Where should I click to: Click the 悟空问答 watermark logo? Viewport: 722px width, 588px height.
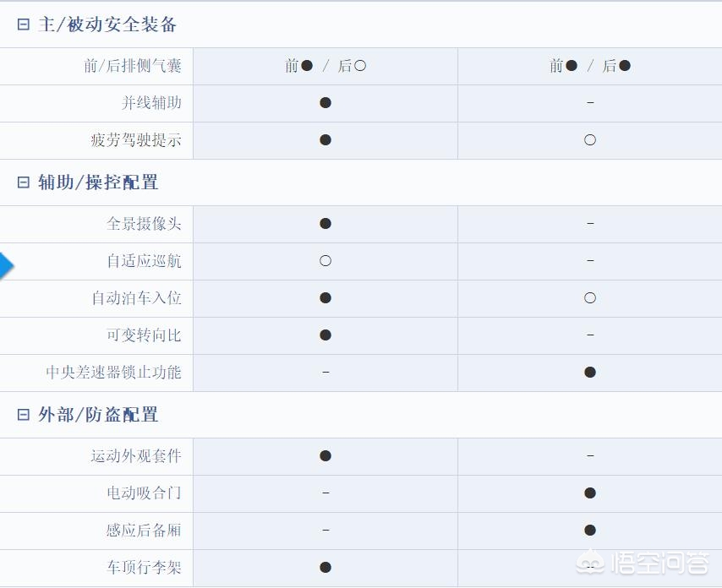point(643,563)
